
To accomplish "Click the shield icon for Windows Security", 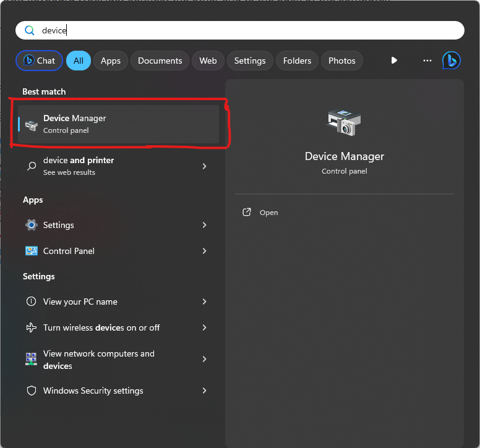I will pos(32,391).
